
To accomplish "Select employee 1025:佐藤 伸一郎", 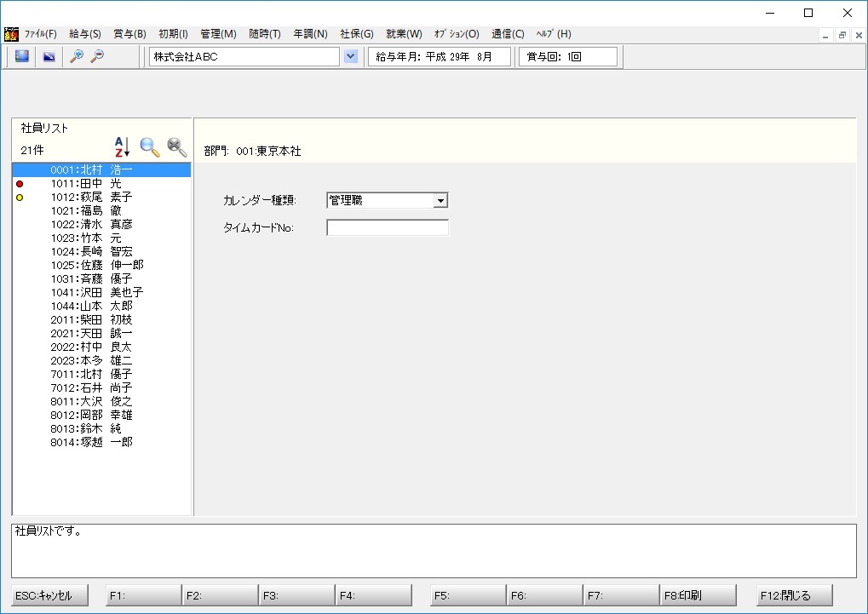I will tap(102, 265).
